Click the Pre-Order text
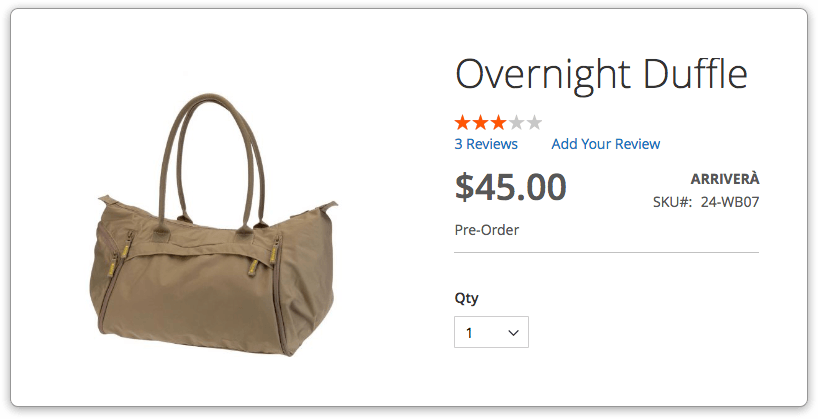The image size is (818, 419). click(x=487, y=230)
